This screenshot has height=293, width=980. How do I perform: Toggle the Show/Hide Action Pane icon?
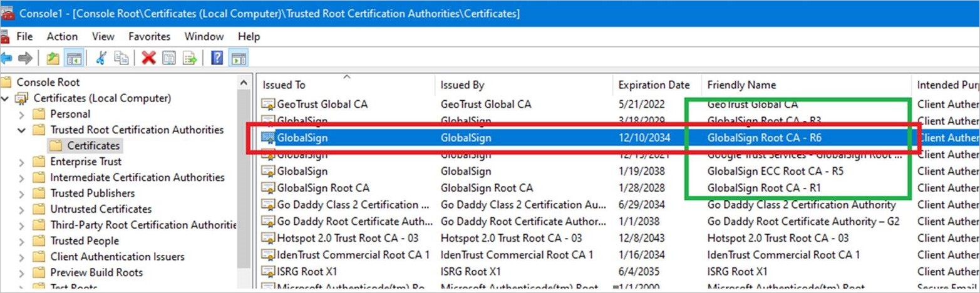(239, 58)
